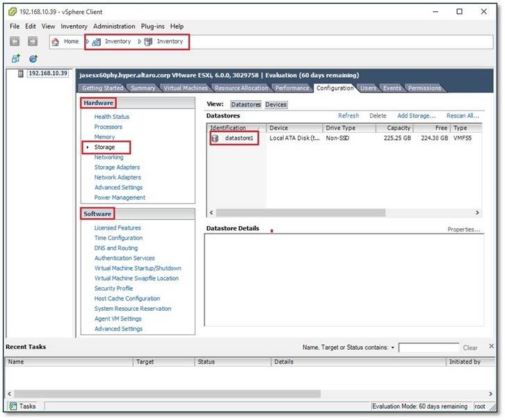Open the File menu
The image size is (505, 420).
tap(15, 26)
